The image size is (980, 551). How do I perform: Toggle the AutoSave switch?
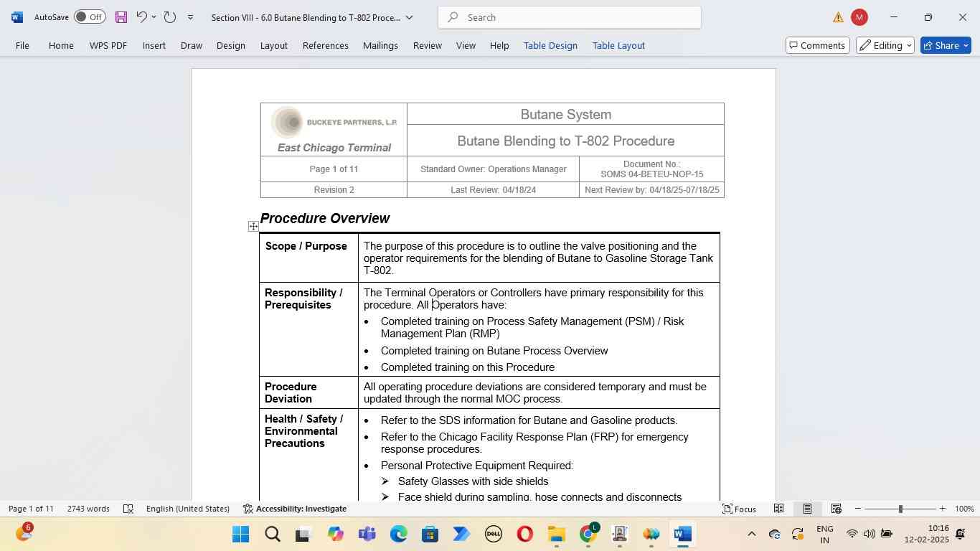click(90, 17)
